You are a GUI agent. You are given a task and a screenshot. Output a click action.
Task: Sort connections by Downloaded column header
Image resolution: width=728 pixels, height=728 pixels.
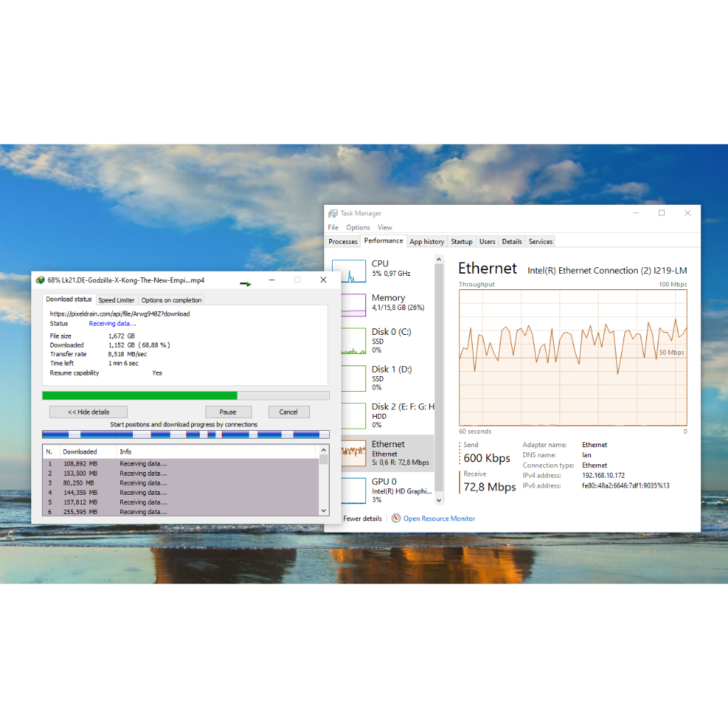click(80, 451)
